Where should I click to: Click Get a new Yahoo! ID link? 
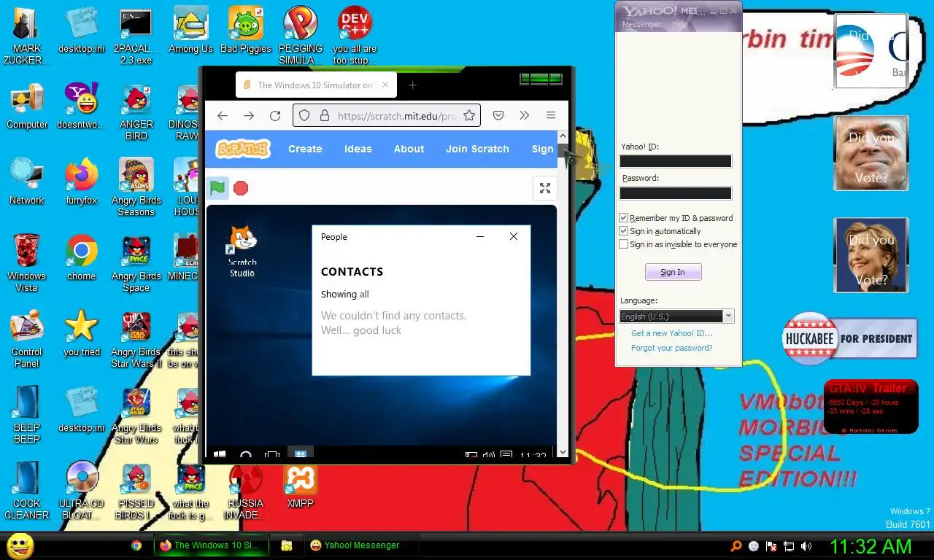(672, 333)
